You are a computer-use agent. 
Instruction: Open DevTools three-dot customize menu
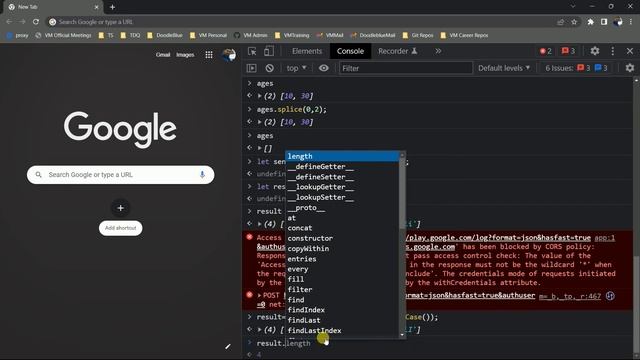click(613, 51)
